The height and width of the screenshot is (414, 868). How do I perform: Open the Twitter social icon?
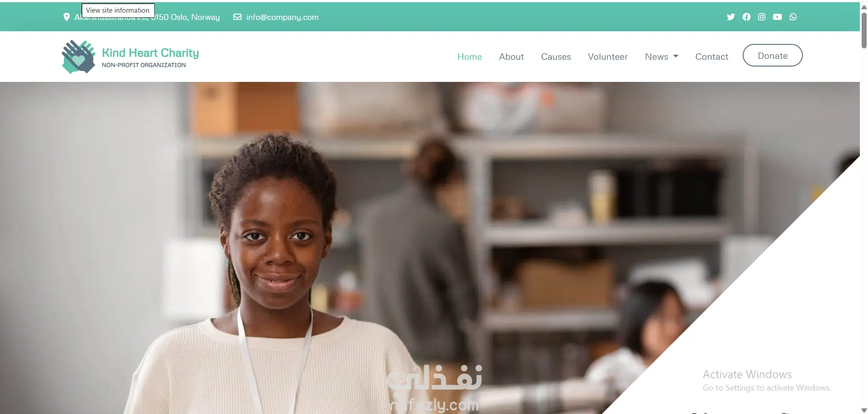pos(730,17)
